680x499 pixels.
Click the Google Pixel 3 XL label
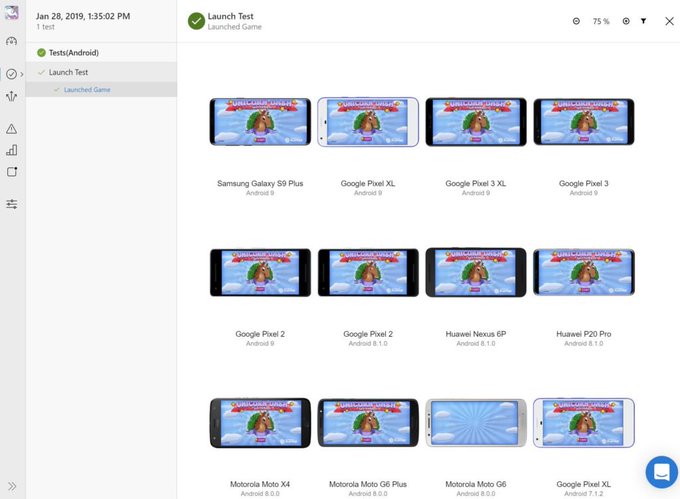click(476, 183)
